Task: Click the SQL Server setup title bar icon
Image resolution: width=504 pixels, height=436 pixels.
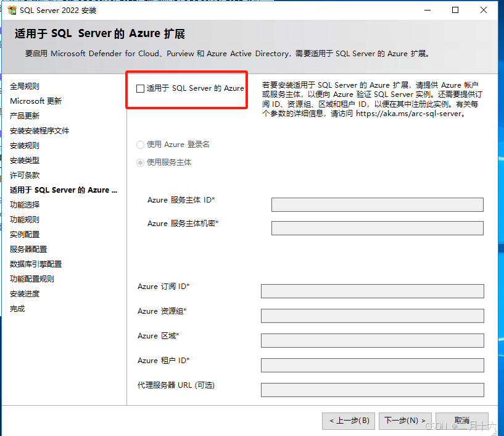Action: coord(12,10)
